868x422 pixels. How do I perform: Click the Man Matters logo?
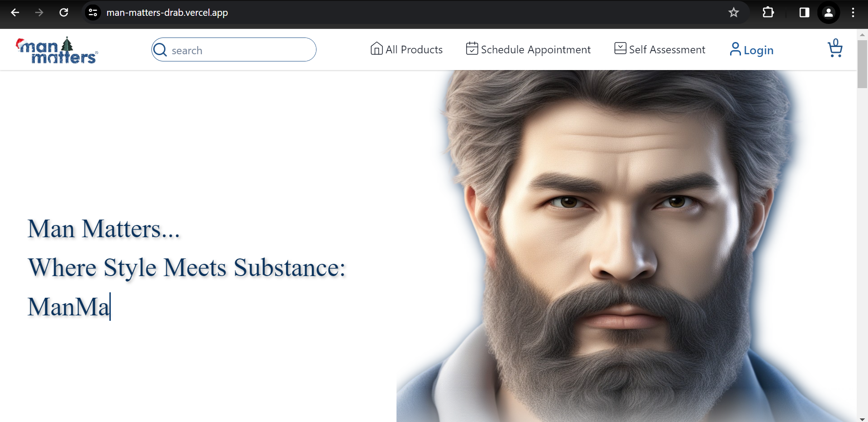coord(57,50)
